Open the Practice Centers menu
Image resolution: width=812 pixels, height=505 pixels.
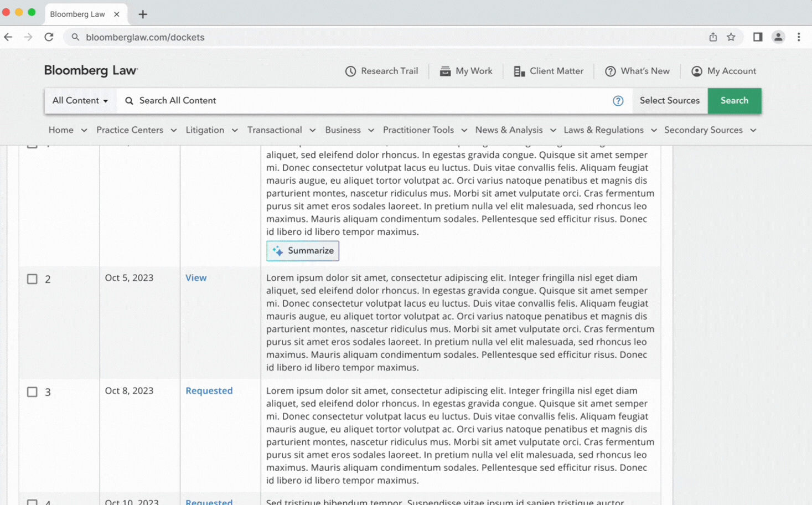[x=130, y=130]
